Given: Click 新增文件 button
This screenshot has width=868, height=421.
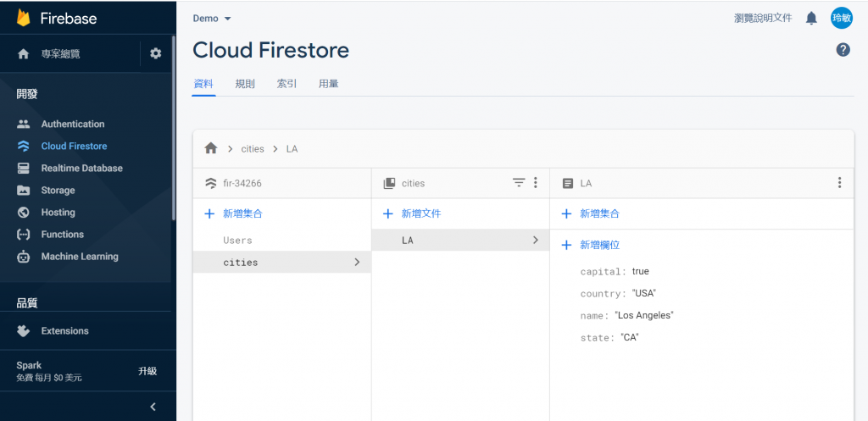Looking at the screenshot, I should click(420, 213).
